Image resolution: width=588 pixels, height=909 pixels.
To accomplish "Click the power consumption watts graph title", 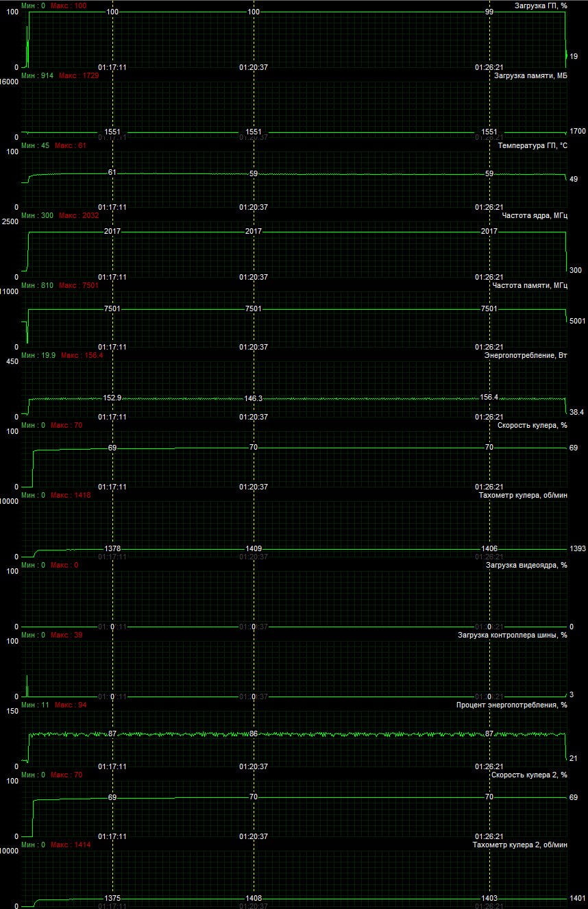I will click(526, 355).
